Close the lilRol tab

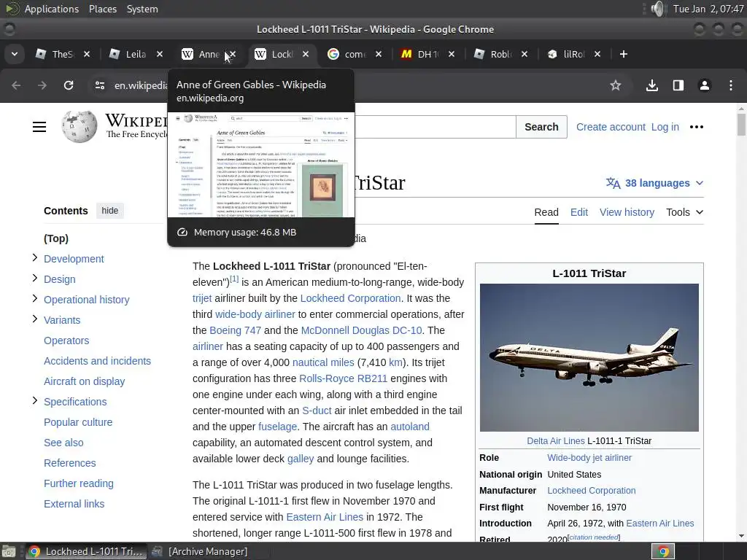point(597,54)
